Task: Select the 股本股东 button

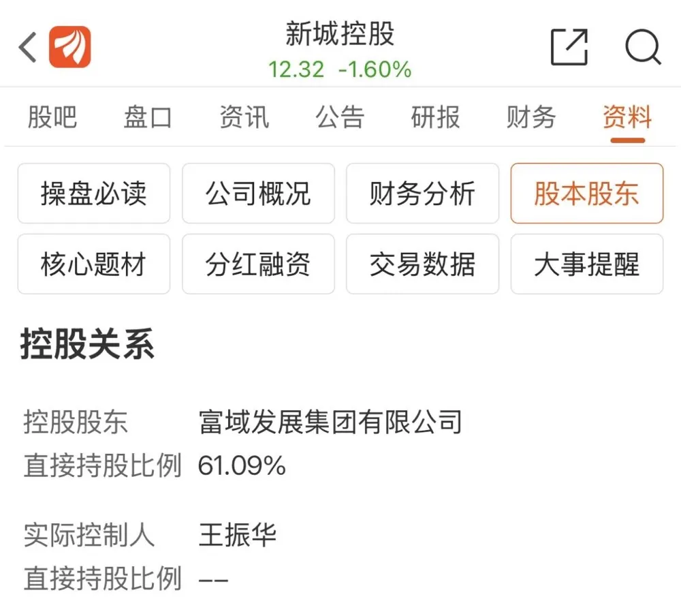Action: coord(586,194)
